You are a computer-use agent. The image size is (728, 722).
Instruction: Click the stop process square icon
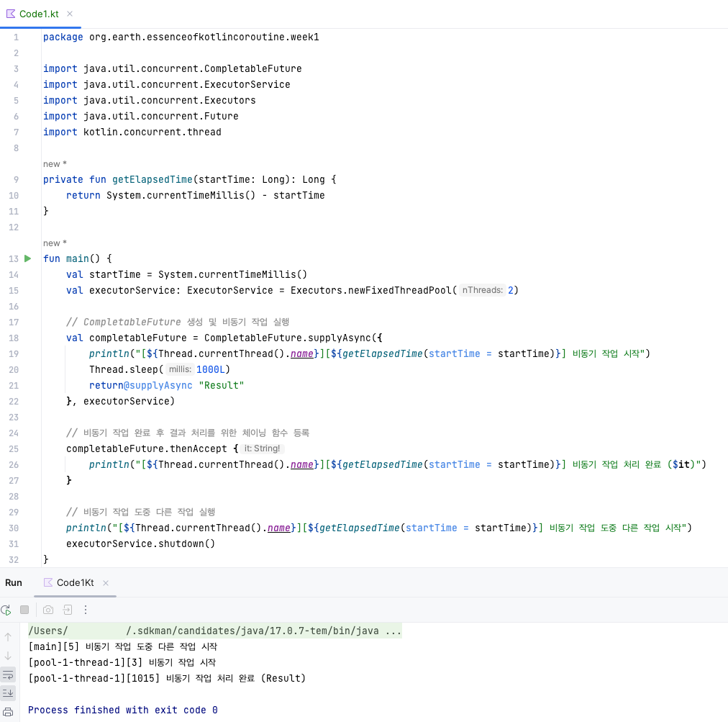tap(24, 610)
